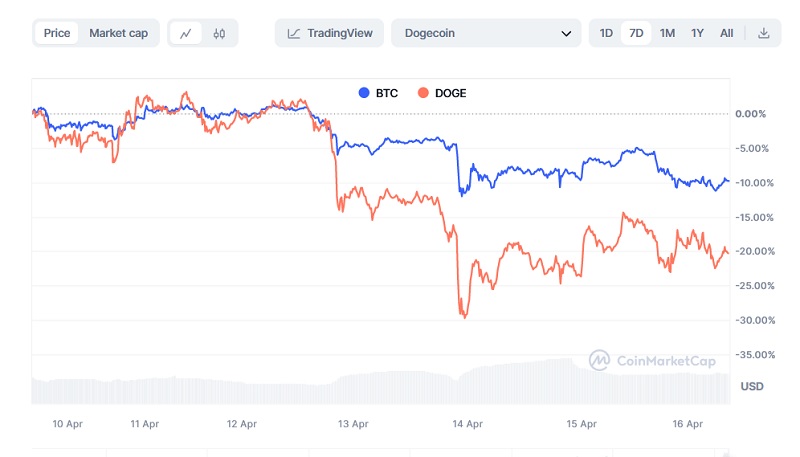
Task: Select the 1M time range tab
Action: click(x=667, y=33)
